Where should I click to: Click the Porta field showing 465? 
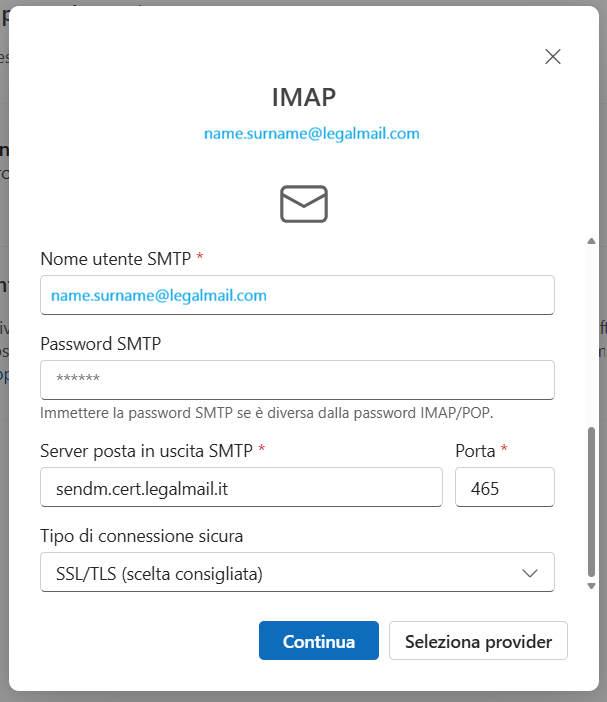[504, 488]
